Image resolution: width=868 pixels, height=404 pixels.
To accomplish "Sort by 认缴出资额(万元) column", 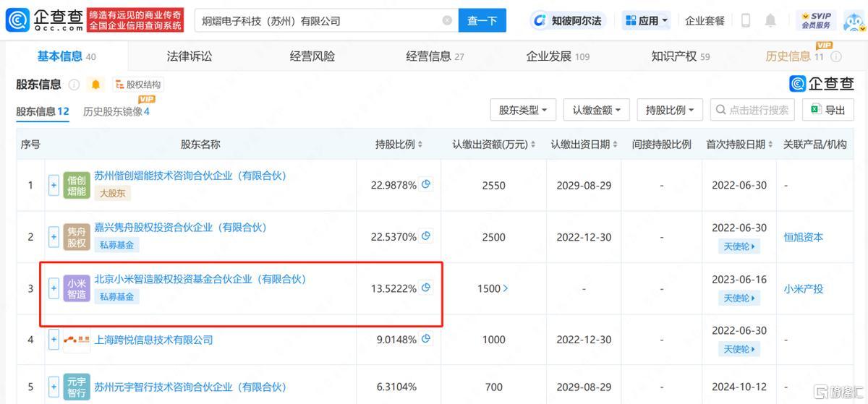I will (x=494, y=145).
